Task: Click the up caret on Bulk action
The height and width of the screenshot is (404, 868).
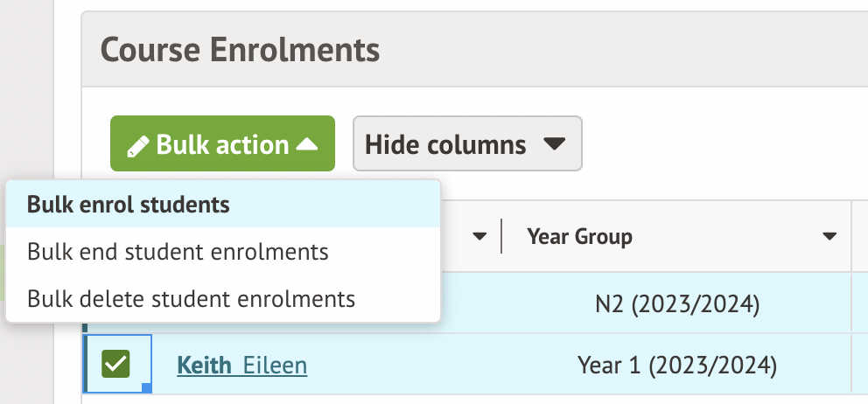Action: [307, 144]
